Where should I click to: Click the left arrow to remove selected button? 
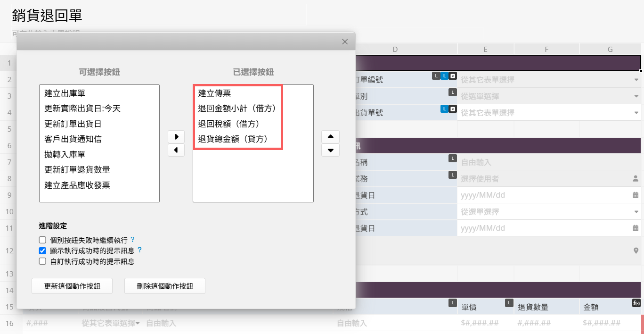[176, 150]
